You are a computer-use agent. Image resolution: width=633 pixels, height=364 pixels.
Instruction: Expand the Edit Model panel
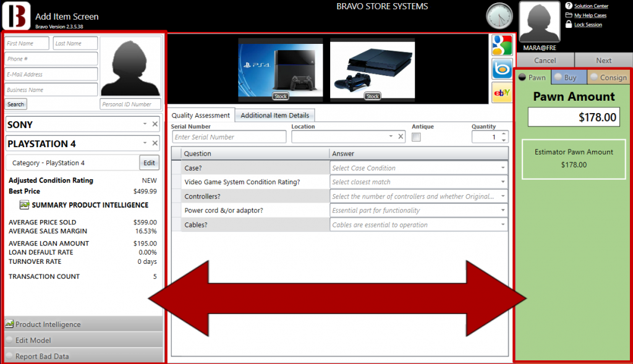coord(83,341)
